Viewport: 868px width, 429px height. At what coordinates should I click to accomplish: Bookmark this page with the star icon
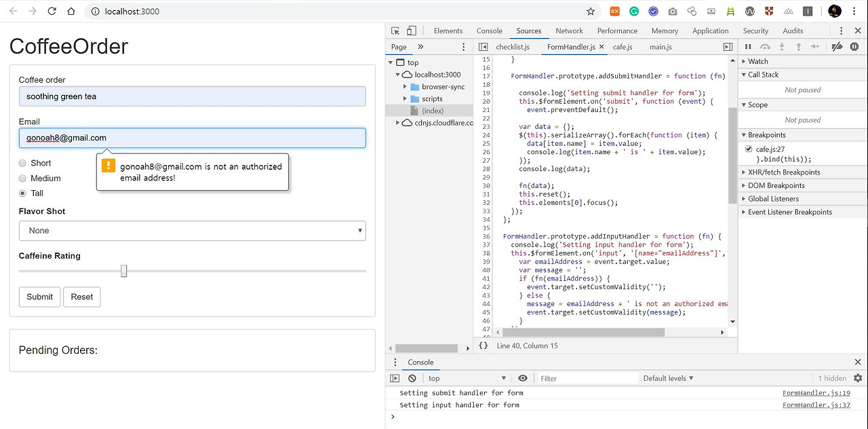pos(591,12)
